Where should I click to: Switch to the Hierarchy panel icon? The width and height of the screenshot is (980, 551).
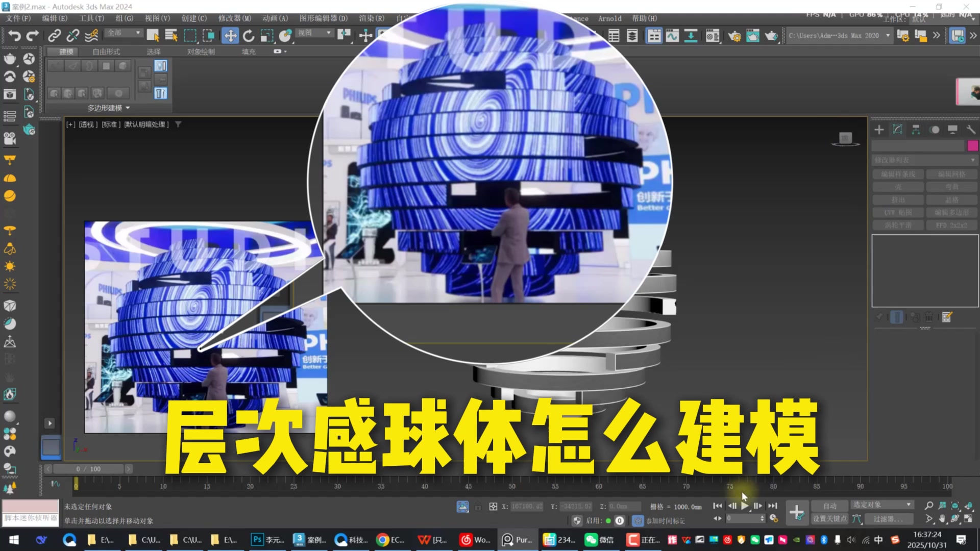pyautogui.click(x=916, y=130)
